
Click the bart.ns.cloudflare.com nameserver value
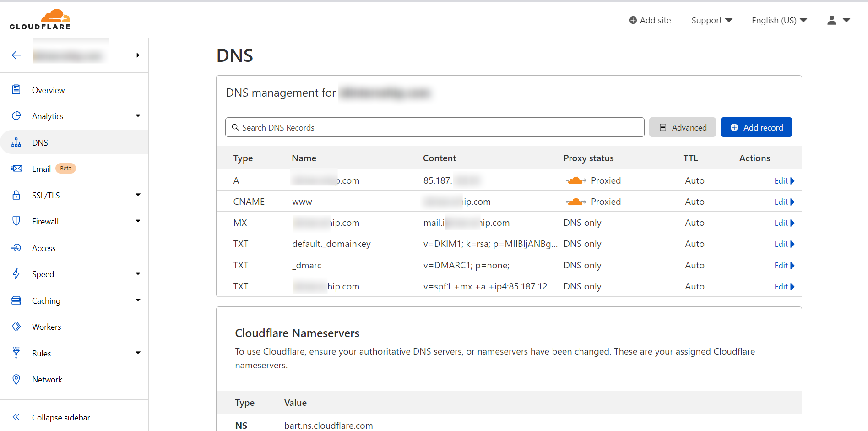[328, 426]
